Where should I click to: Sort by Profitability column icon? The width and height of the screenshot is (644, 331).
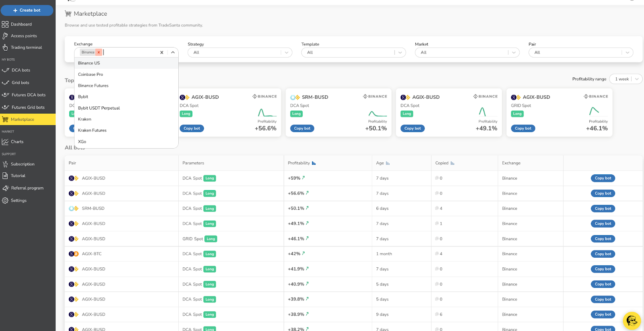314,163
